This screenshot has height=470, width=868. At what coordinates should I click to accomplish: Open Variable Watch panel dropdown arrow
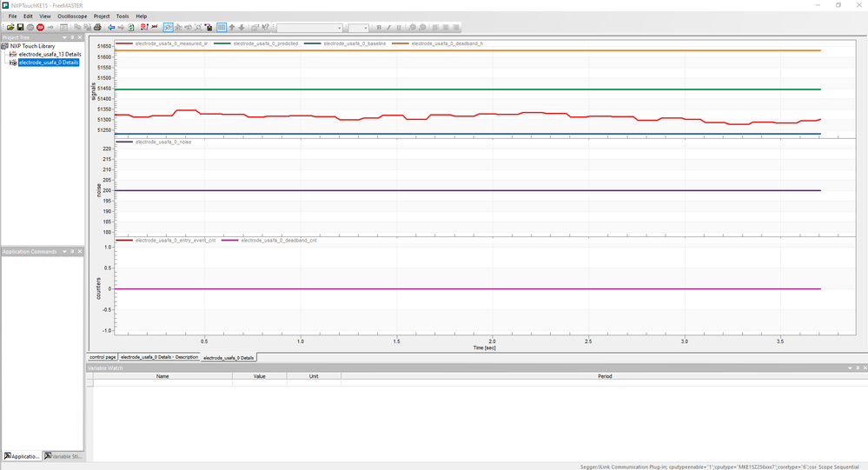tap(850, 368)
